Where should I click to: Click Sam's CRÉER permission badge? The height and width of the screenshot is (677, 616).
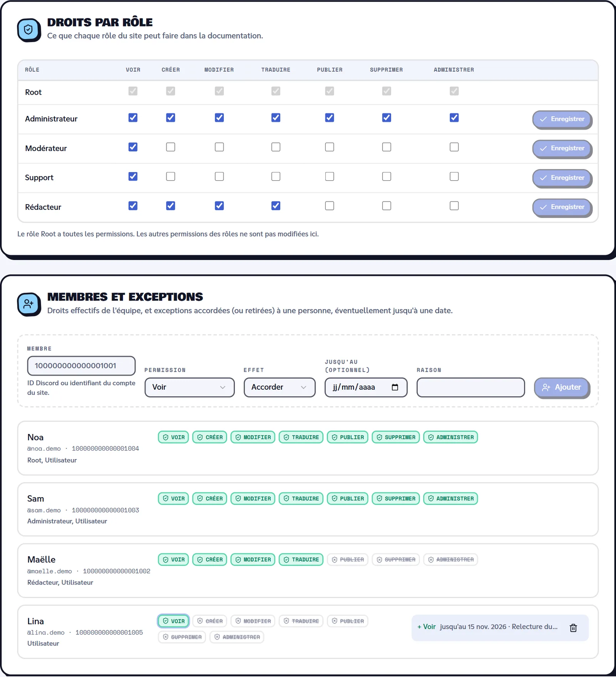pos(210,498)
